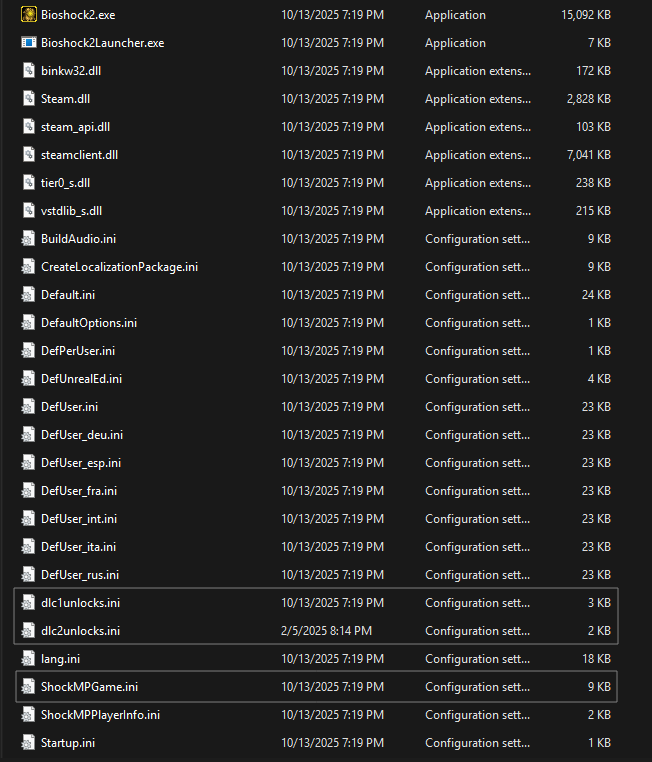
Task: Click the 2,828 KB size value
Action: [589, 99]
